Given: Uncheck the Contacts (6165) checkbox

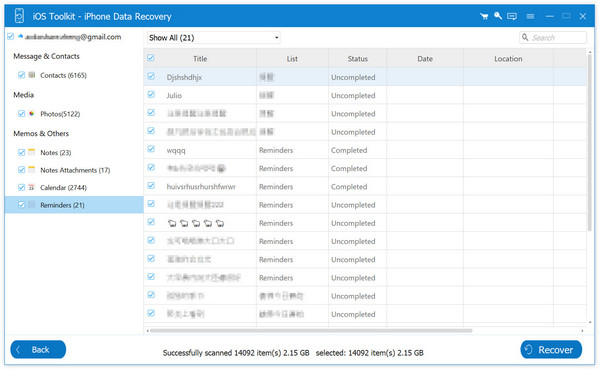Looking at the screenshot, I should [x=21, y=75].
